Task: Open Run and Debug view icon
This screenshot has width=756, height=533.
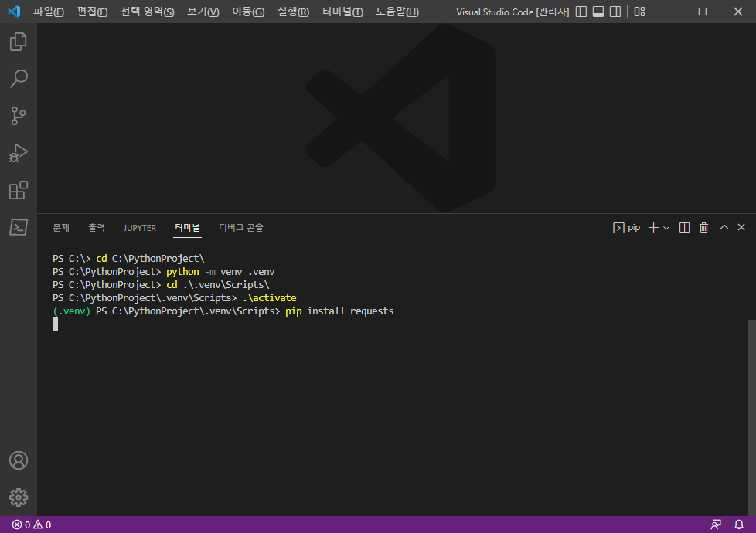Action: point(19,153)
